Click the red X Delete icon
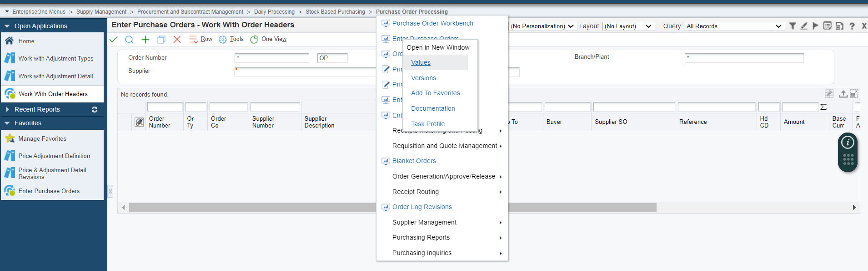 click(177, 40)
